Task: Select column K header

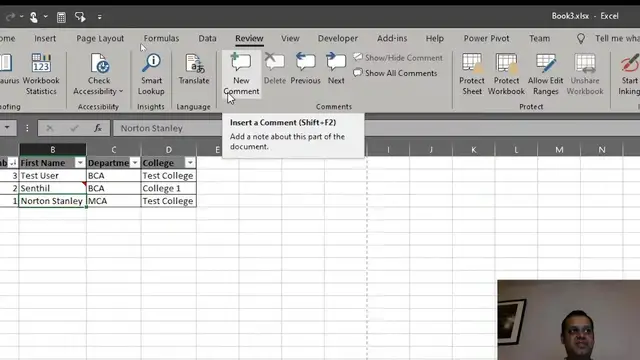Action: point(473,150)
